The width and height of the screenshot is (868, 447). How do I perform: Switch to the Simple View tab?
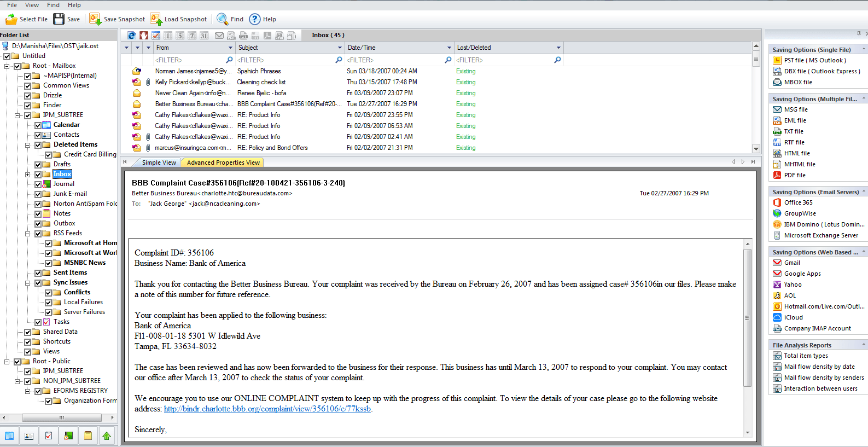pyautogui.click(x=159, y=162)
